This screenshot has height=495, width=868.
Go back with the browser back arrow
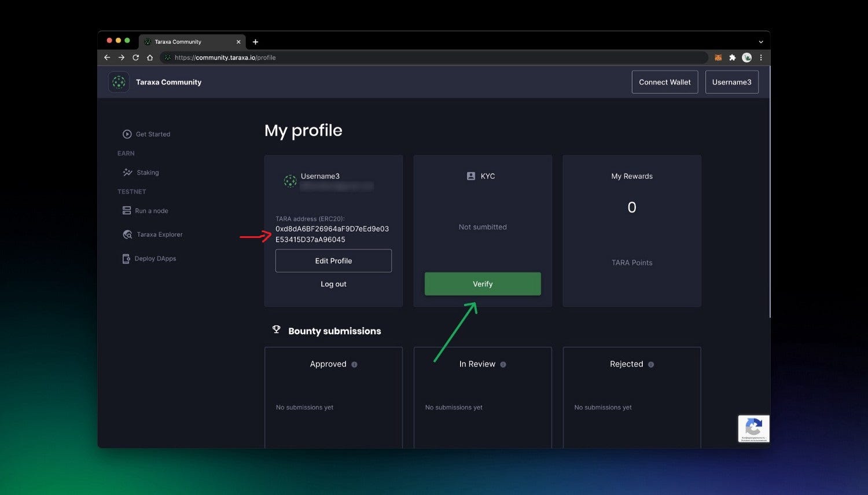point(107,57)
